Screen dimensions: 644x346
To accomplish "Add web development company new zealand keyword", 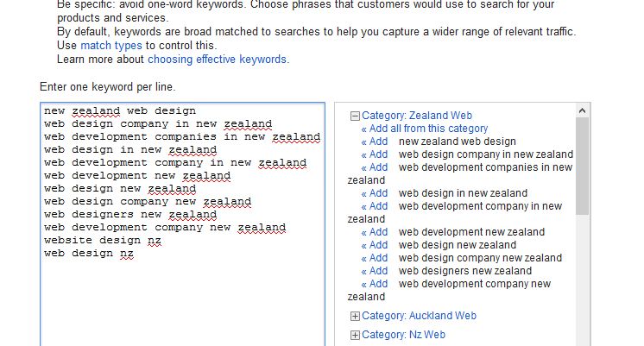I will click(375, 284).
